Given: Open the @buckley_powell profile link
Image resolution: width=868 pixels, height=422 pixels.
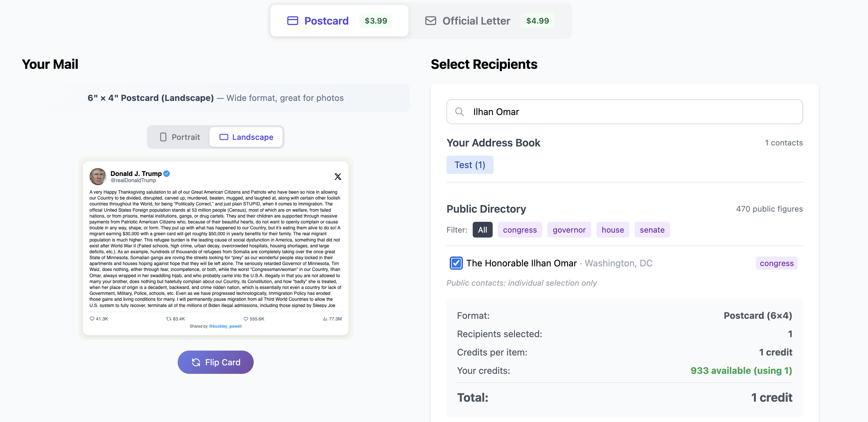Looking at the screenshot, I should click(225, 326).
